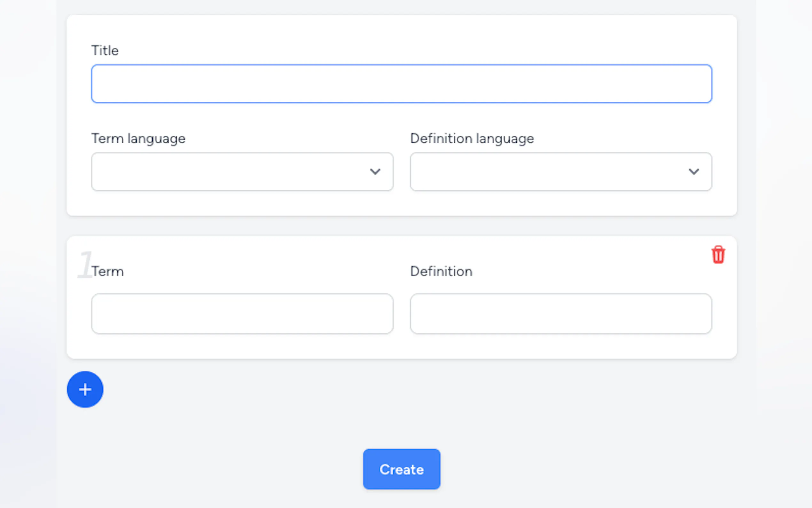Screen dimensions: 812x508
Task: Click blank space beside the trash icon on card 1
Action: click(638, 255)
